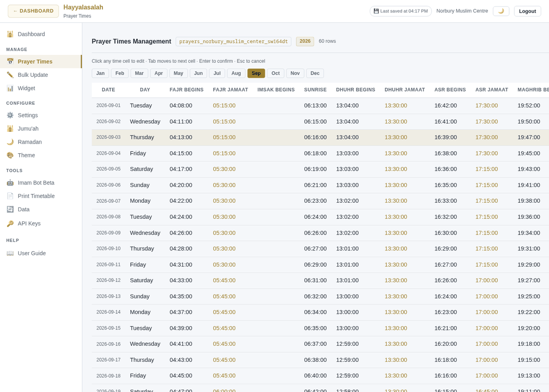Click the empty Imsak Begins cell for 2026-09-02
Image resolution: width=549 pixels, height=392 pixels.
(276, 121)
